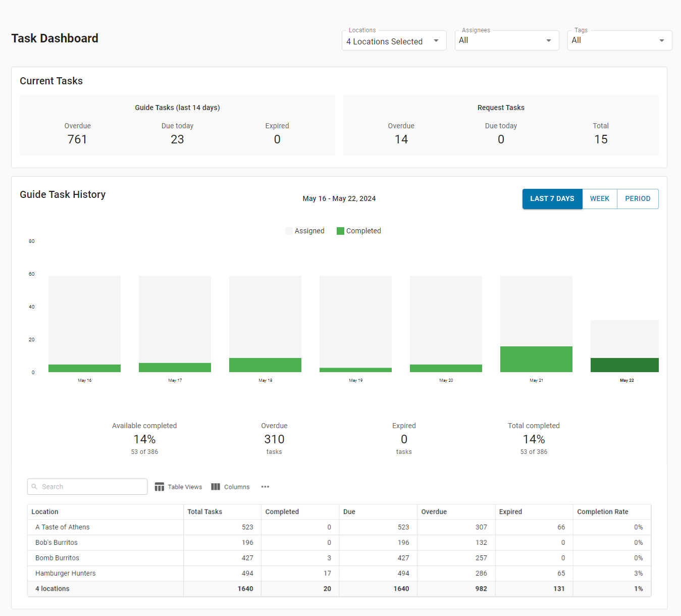Click the Request Tasks Overdue value 14
This screenshot has height=616, width=681.
point(401,139)
